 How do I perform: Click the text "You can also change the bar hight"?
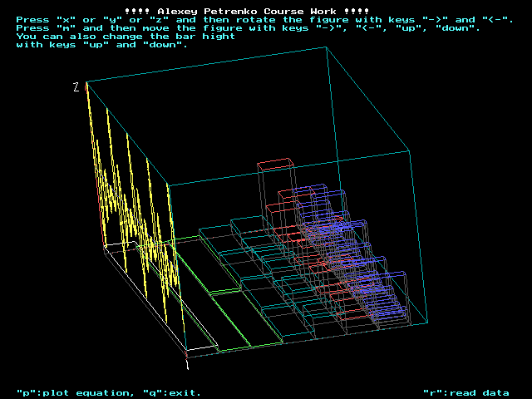coord(126,37)
